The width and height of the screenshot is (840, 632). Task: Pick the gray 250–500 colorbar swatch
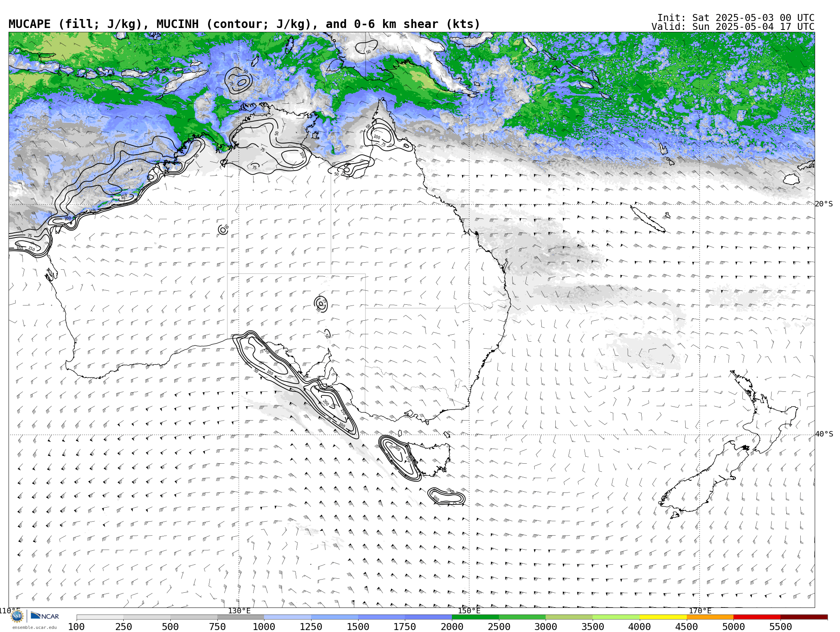click(147, 617)
